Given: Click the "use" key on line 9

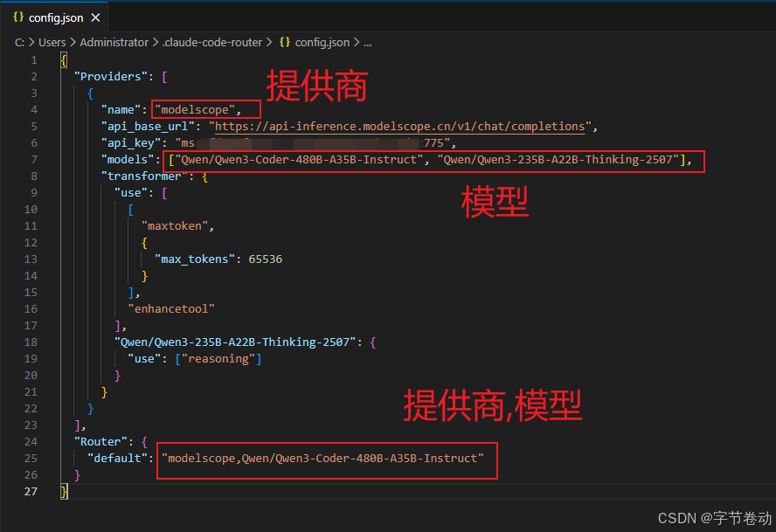Looking at the screenshot, I should click(x=131, y=193).
